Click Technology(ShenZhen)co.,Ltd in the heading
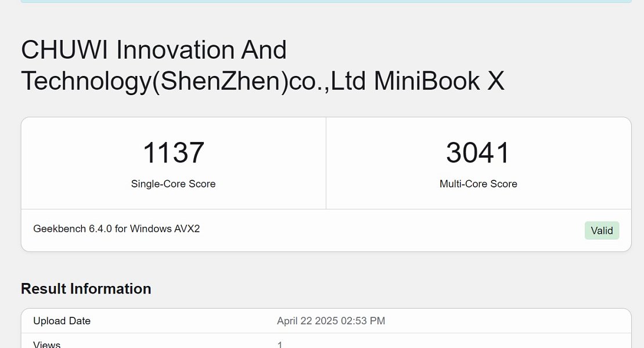644x348 pixels. coord(193,81)
